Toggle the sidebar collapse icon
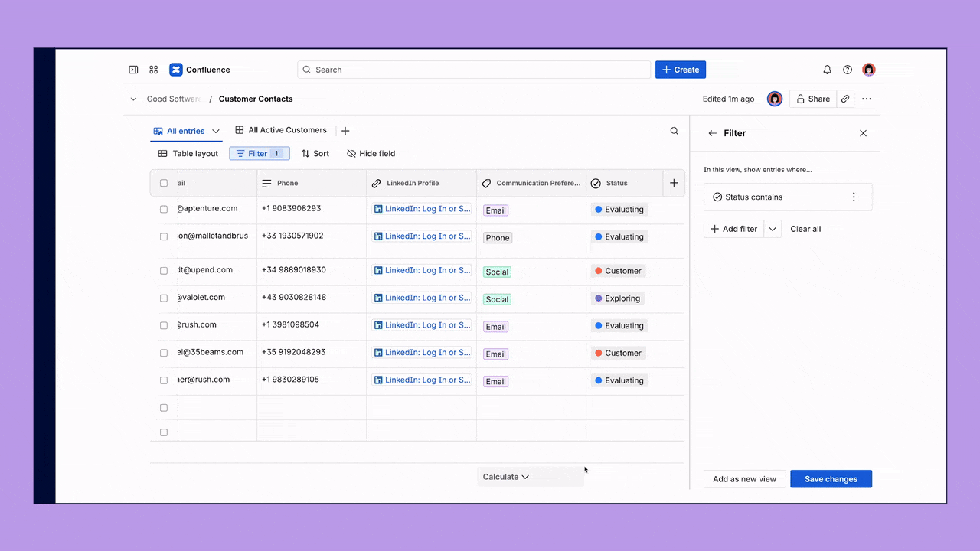Image resolution: width=980 pixels, height=551 pixels. click(x=133, y=70)
